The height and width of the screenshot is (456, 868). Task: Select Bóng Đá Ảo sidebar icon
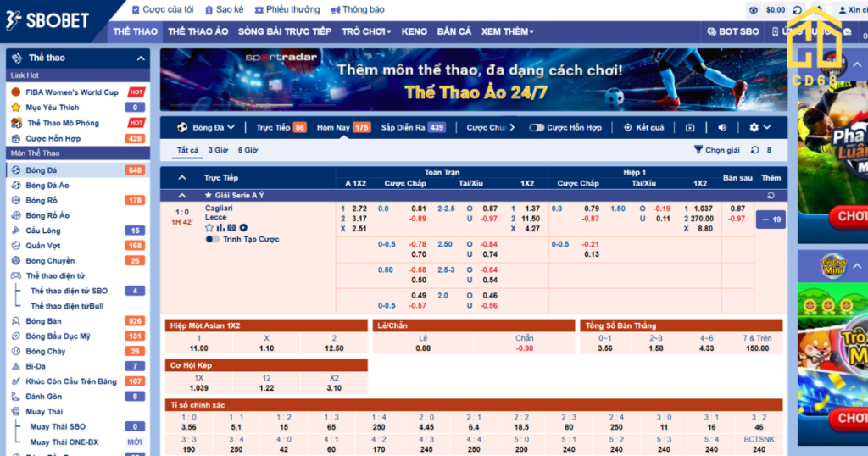16,186
